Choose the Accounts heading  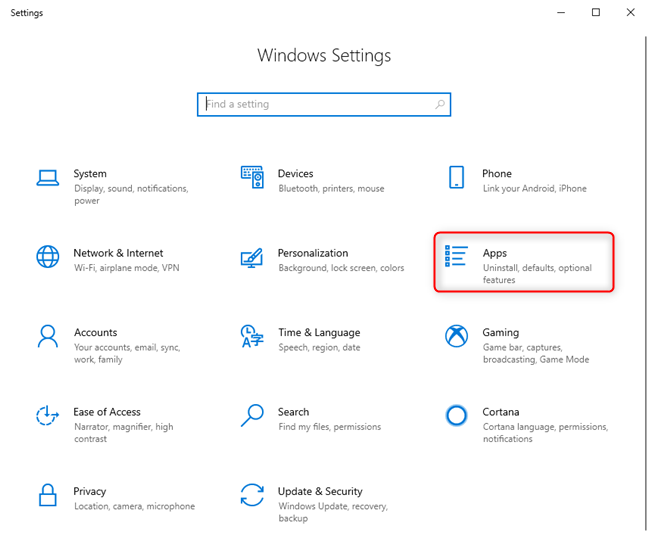[95, 333]
